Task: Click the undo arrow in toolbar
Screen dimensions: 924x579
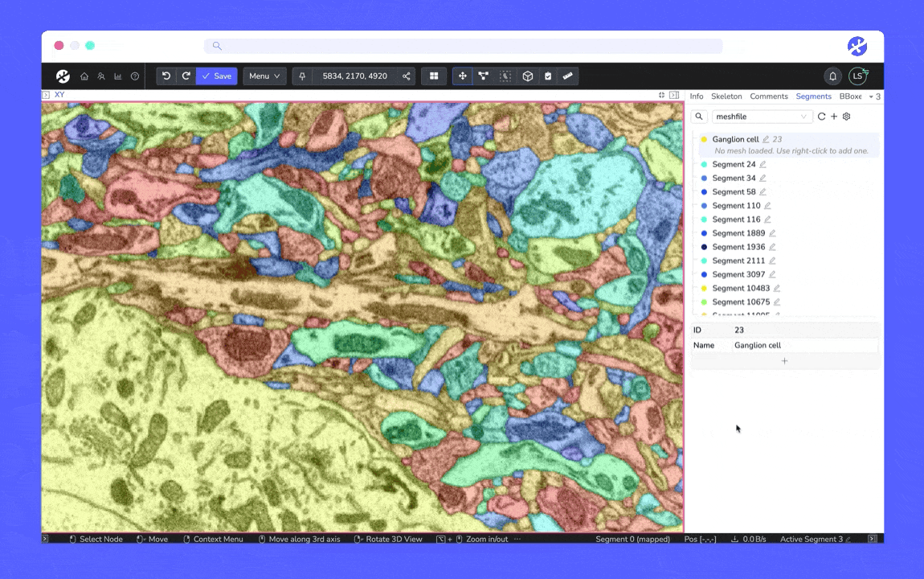Action: coord(166,76)
